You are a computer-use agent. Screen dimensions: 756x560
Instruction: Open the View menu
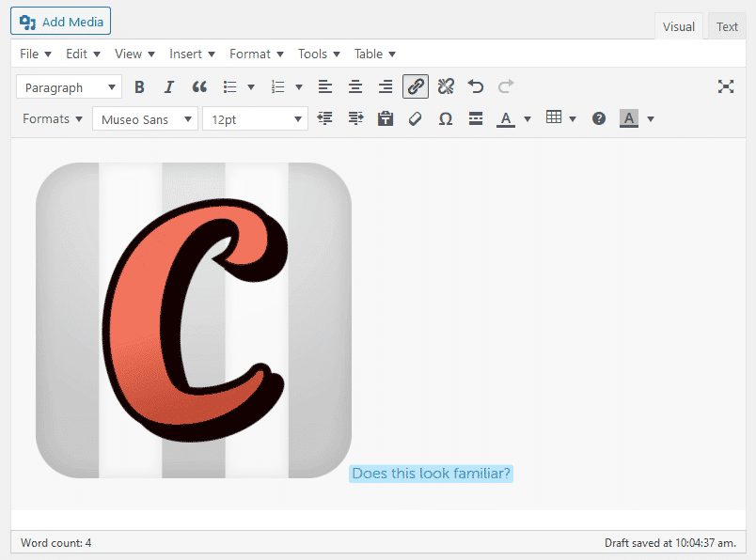tap(134, 54)
